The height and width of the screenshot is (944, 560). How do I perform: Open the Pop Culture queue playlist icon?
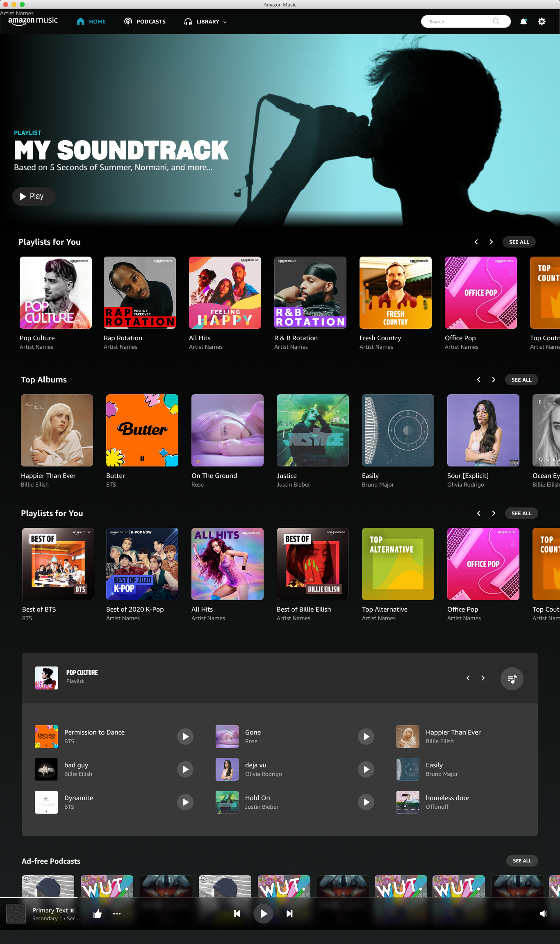coord(512,679)
